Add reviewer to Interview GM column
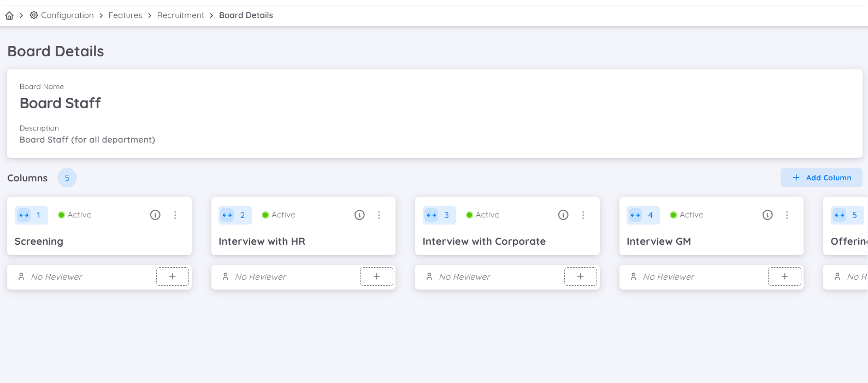868x383 pixels. [784, 276]
